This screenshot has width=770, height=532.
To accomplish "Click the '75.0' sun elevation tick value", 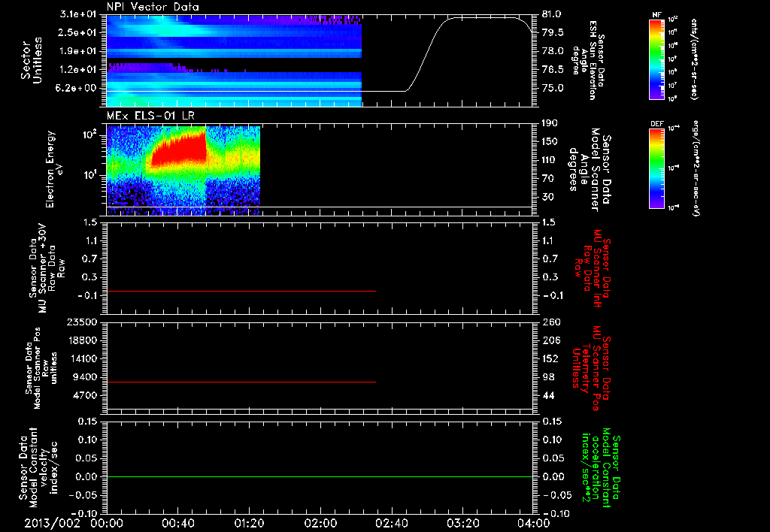I will pos(553,89).
